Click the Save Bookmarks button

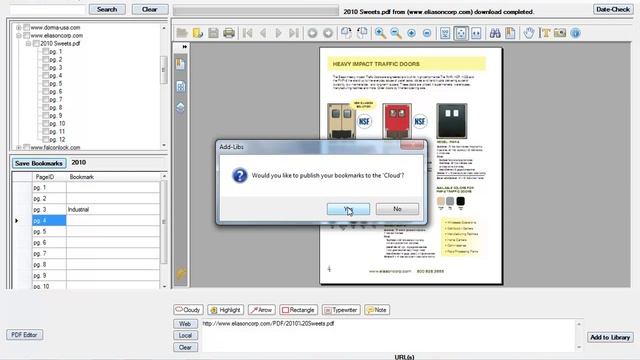[39, 163]
